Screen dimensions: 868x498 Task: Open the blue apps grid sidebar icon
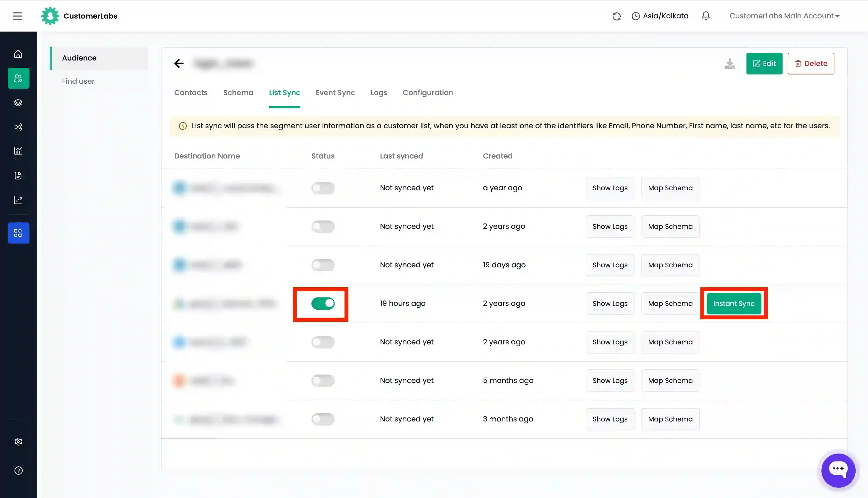18,233
